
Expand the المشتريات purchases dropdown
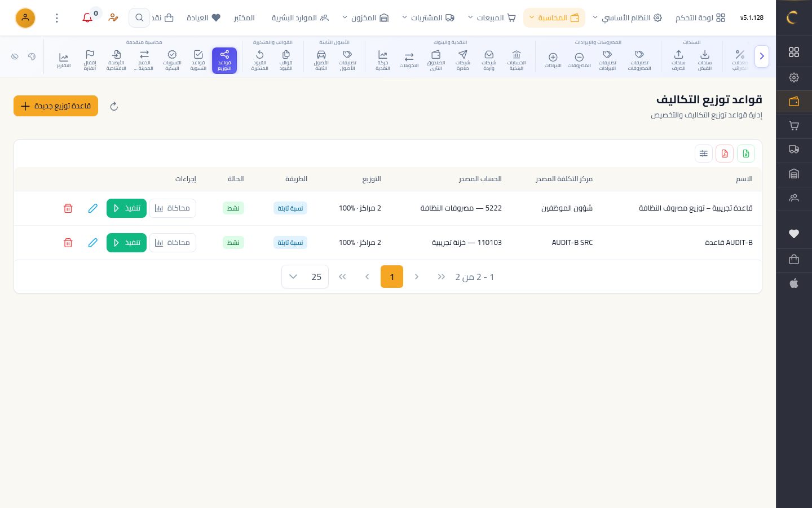428,18
